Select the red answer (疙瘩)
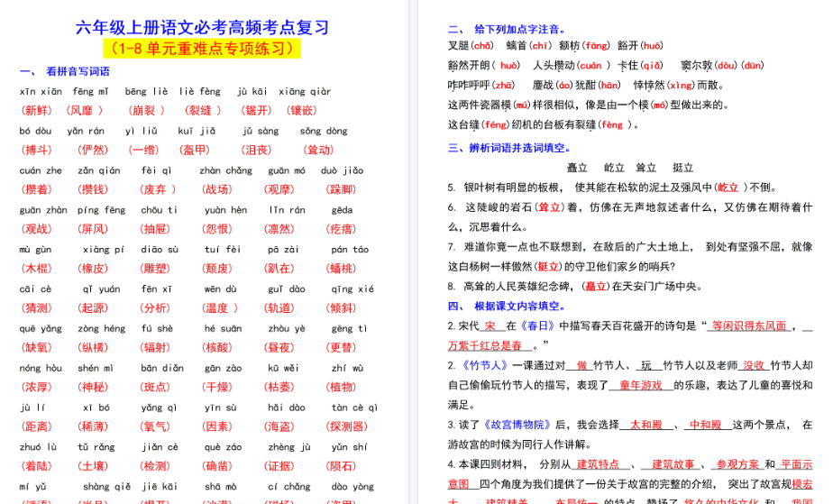The height and width of the screenshot is (504, 833). click(x=341, y=229)
